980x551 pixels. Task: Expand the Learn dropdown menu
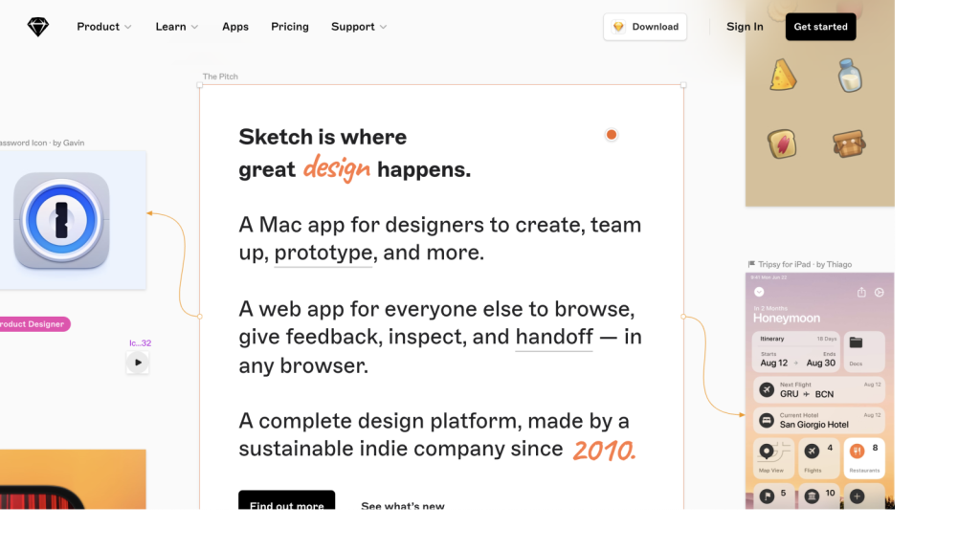(177, 27)
